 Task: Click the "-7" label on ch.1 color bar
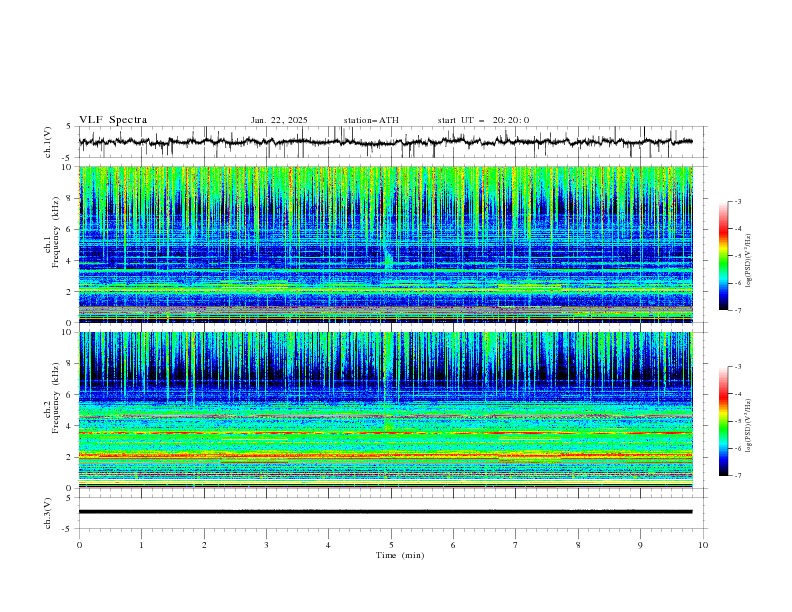click(x=738, y=310)
